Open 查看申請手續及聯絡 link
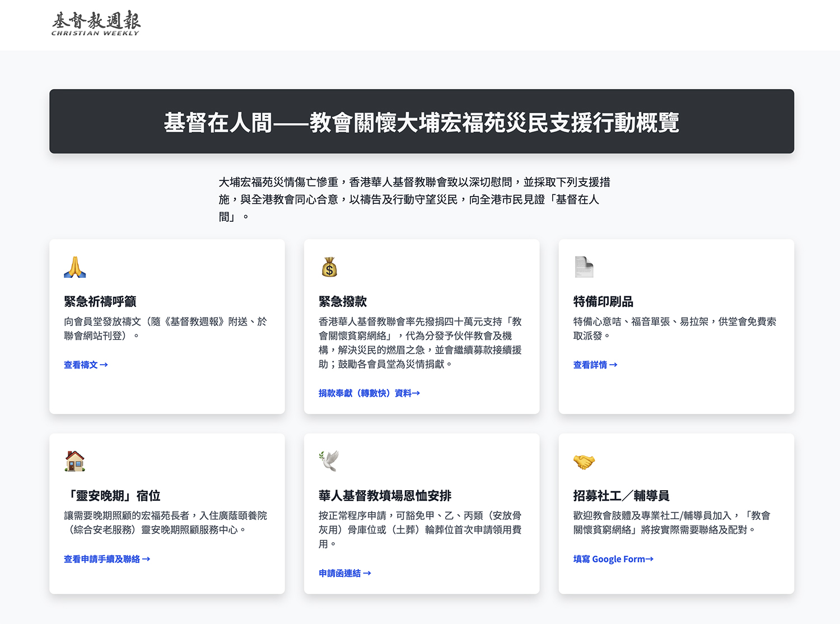 tap(107, 559)
